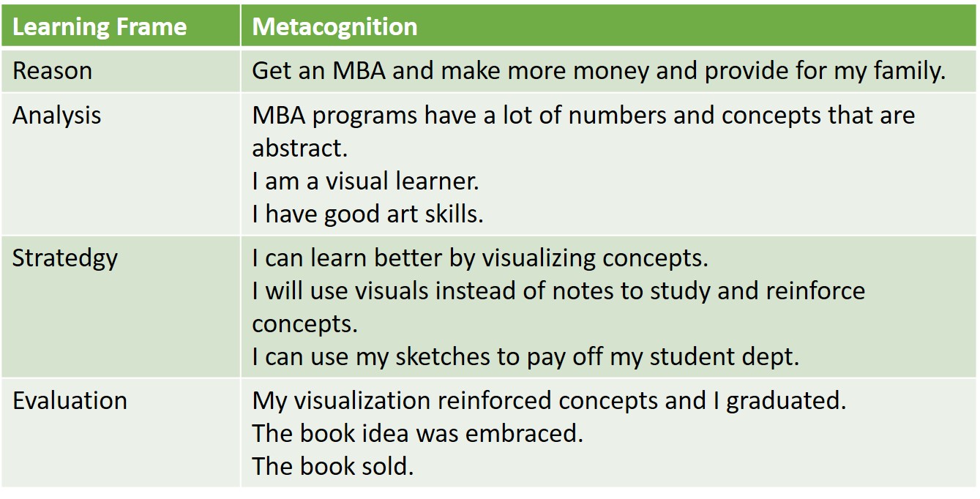
Task: Select the "Metacognition" column header
Action: (334, 27)
